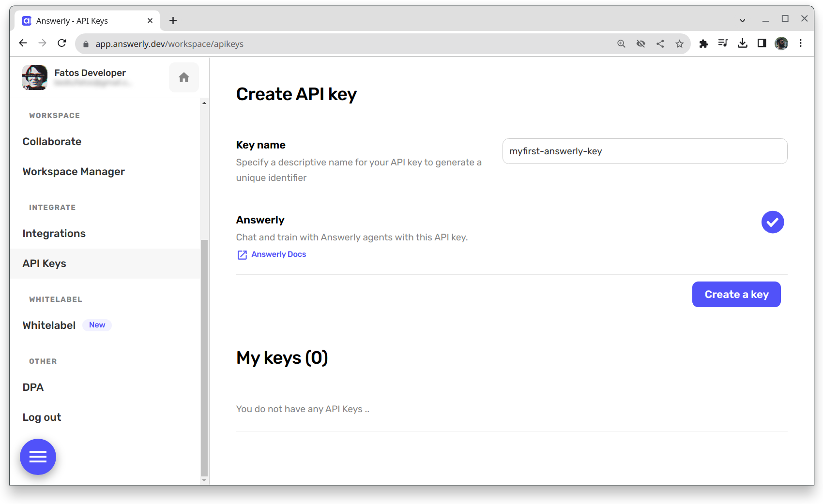Open Chrome's three-dot menu
The width and height of the screenshot is (823, 504).
coord(801,44)
